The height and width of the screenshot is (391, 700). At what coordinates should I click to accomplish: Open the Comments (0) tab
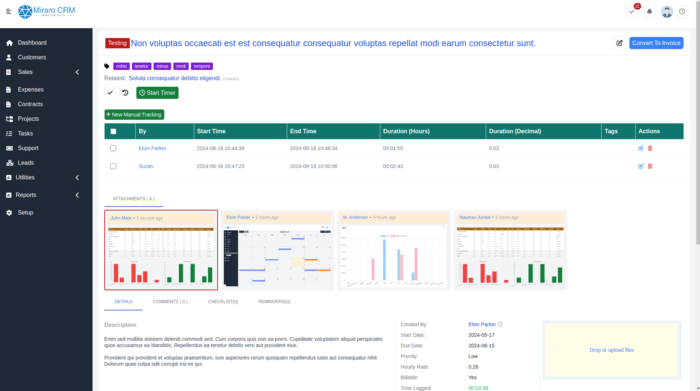pyautogui.click(x=170, y=302)
